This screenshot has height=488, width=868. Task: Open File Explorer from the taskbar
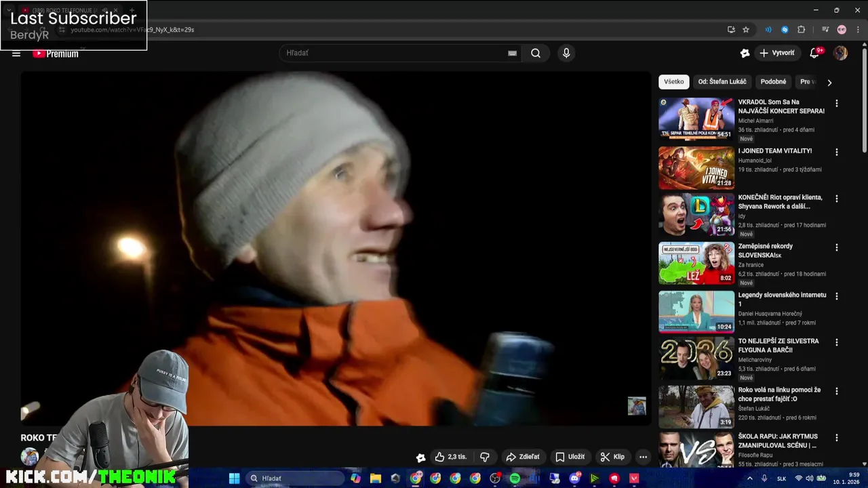click(x=376, y=479)
